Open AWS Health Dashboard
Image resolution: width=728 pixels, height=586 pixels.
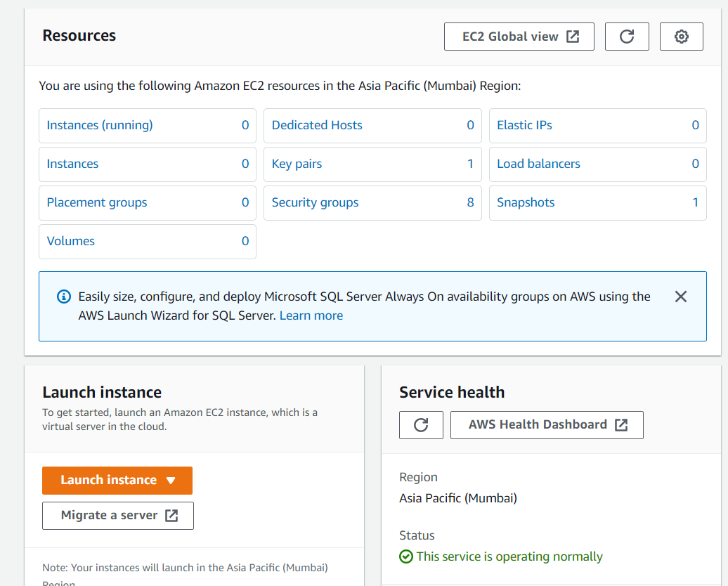click(x=547, y=425)
